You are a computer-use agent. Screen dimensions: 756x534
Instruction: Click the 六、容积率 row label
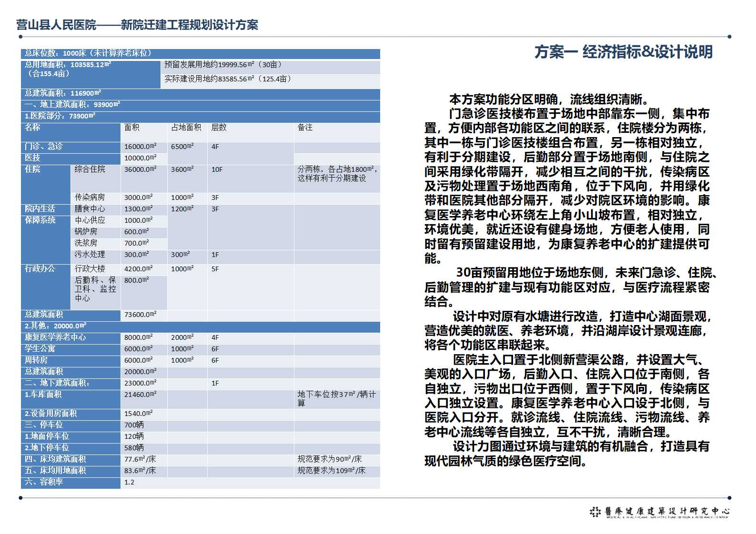(44, 482)
